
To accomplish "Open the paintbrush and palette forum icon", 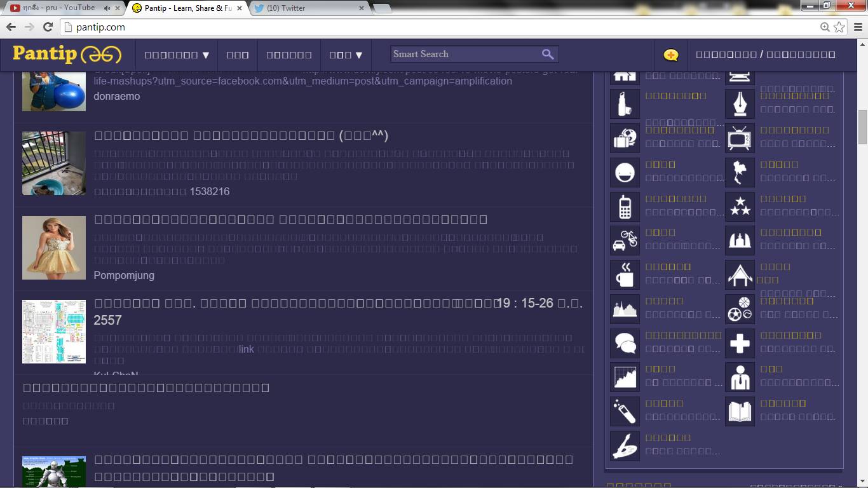I will coord(625,445).
